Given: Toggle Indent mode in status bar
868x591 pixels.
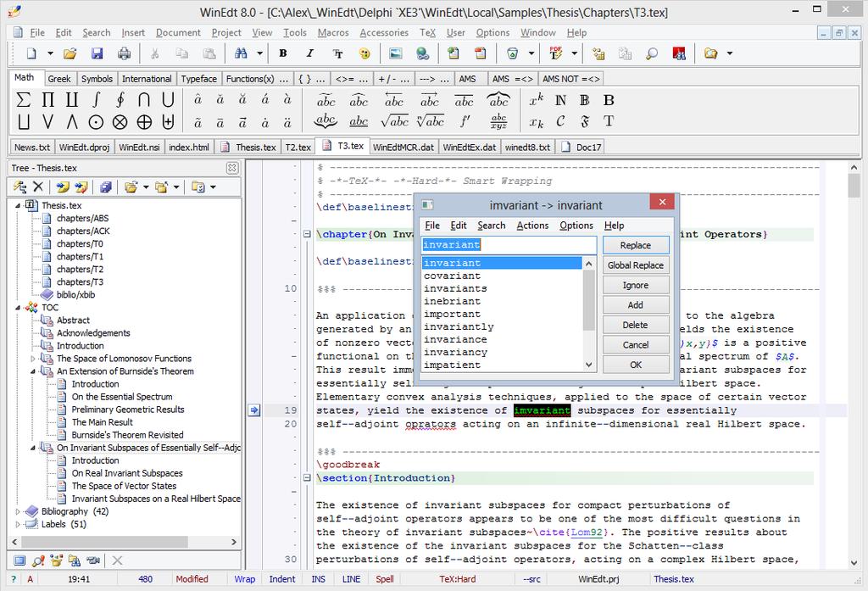Looking at the screenshot, I should pyautogui.click(x=281, y=579).
